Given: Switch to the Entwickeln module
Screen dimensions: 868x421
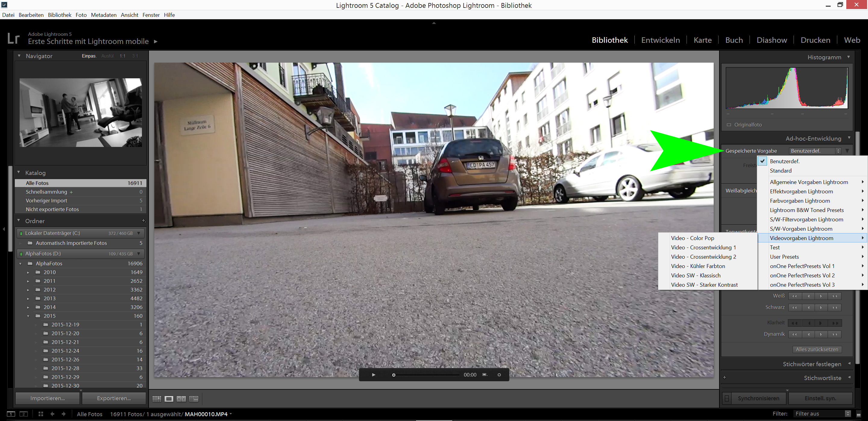Looking at the screenshot, I should pos(660,40).
